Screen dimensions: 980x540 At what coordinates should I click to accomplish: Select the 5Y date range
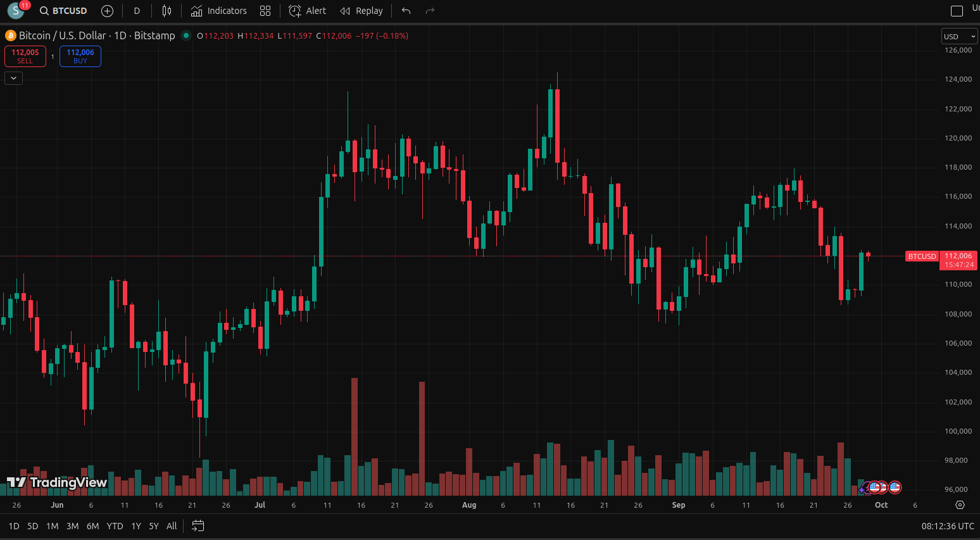(154, 526)
